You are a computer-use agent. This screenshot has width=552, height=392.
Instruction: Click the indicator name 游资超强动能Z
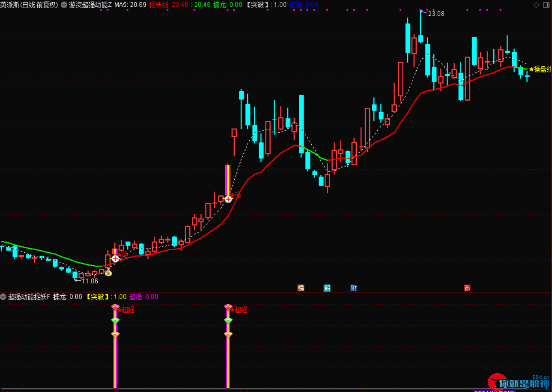(x=91, y=5)
